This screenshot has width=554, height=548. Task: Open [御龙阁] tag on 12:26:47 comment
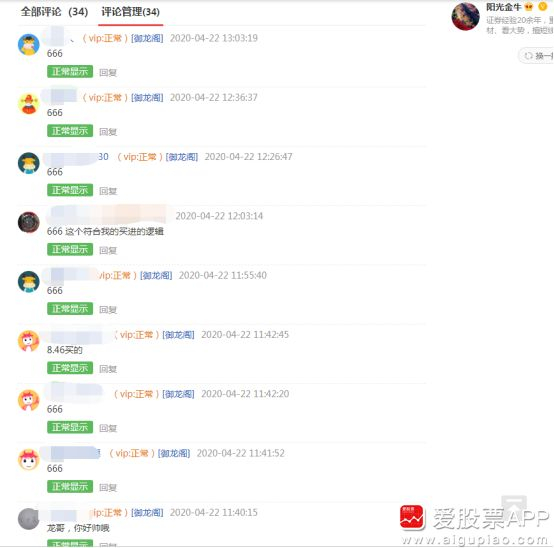pos(182,157)
